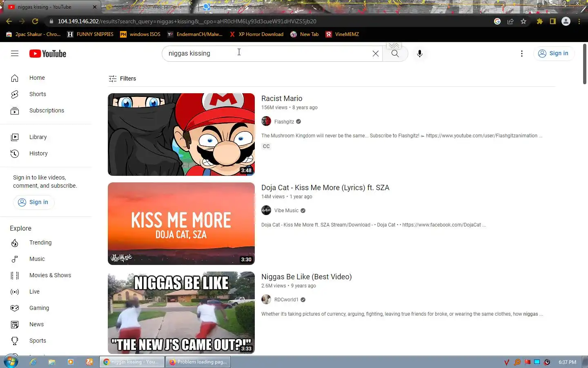Viewport: 588px width, 368px height.
Task: Click the Racist Mario video title
Action: click(282, 99)
